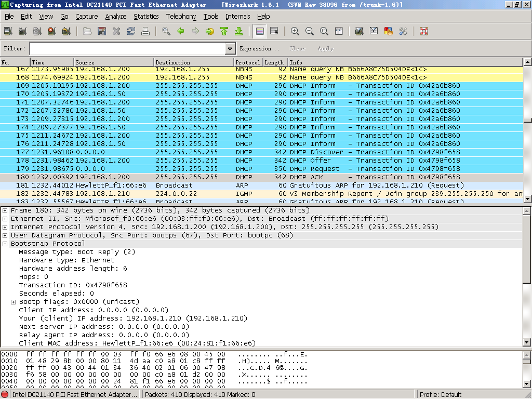Select Your (client) IP address line
This screenshot has height=399, width=532.
pyautogui.click(x=133, y=318)
